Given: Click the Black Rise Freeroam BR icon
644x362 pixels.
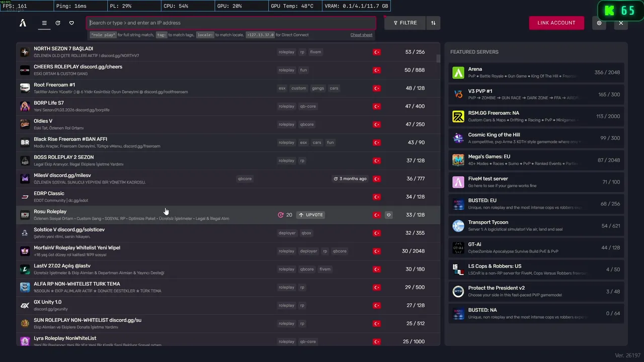Looking at the screenshot, I should click(25, 142).
